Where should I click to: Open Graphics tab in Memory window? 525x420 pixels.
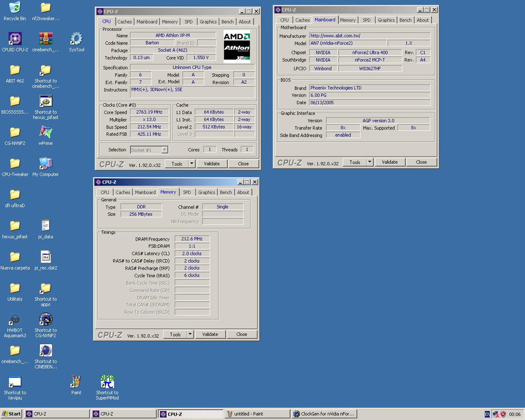point(206,192)
